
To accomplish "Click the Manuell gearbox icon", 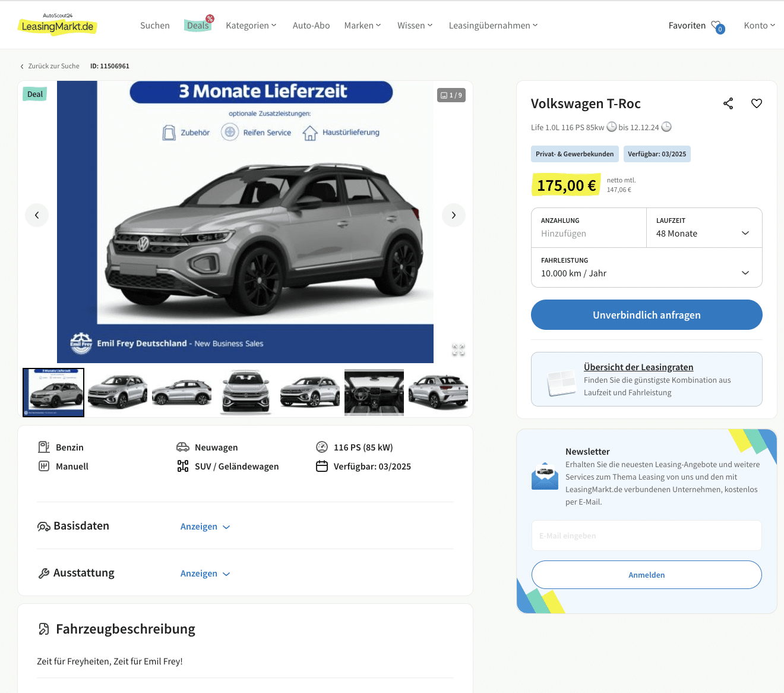I will click(x=44, y=466).
